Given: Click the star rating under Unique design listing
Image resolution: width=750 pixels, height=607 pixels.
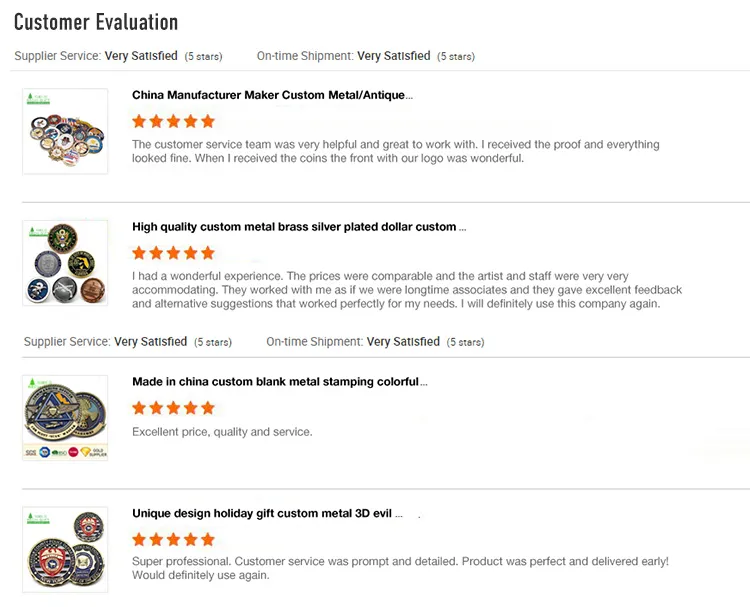Looking at the screenshot, I should [173, 540].
